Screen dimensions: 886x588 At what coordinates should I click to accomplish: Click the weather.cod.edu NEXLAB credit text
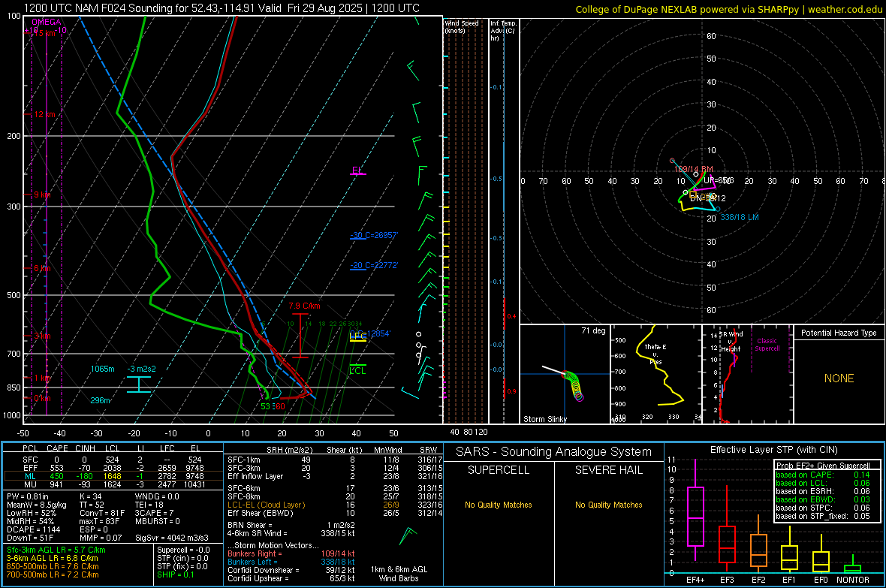[728, 9]
